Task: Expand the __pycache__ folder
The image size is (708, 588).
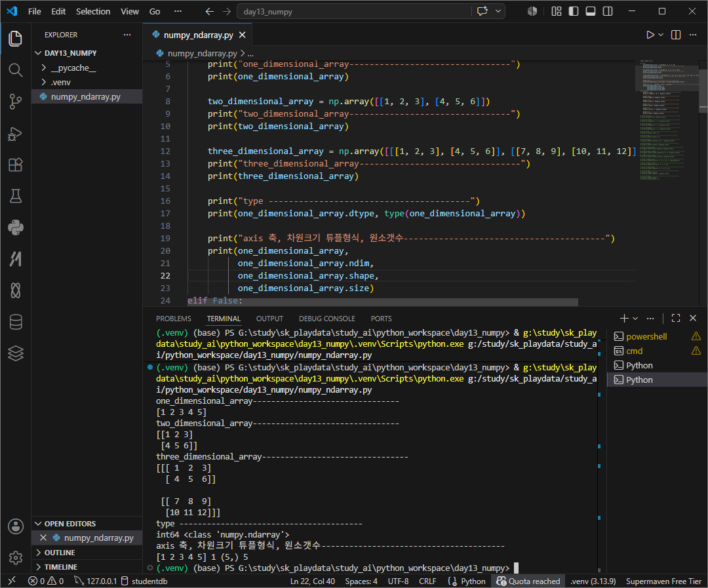Action: click(87, 68)
